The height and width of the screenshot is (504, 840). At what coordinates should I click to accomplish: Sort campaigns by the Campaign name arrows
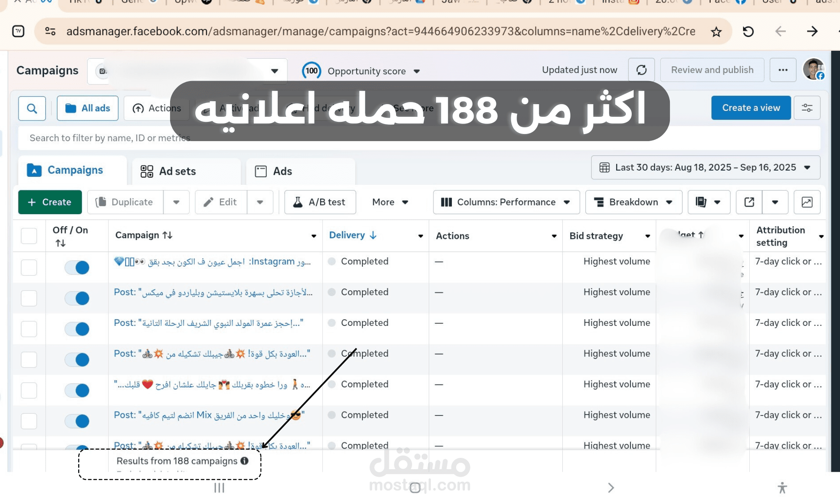tap(168, 235)
